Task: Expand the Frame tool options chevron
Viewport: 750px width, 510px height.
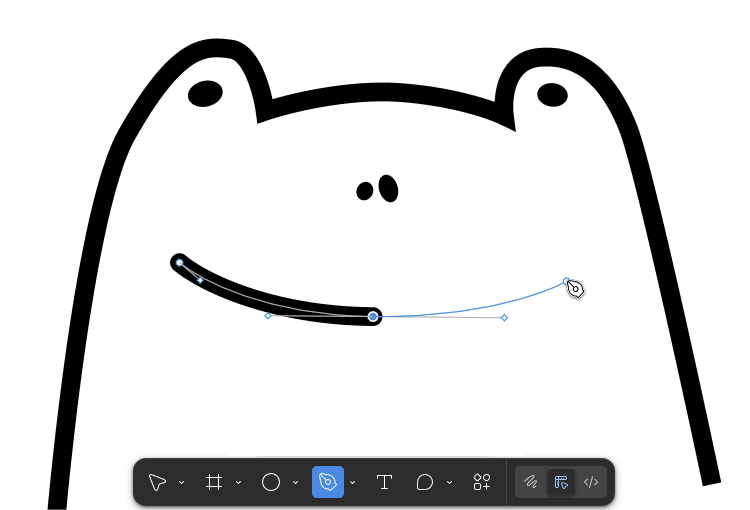Action: (x=238, y=483)
